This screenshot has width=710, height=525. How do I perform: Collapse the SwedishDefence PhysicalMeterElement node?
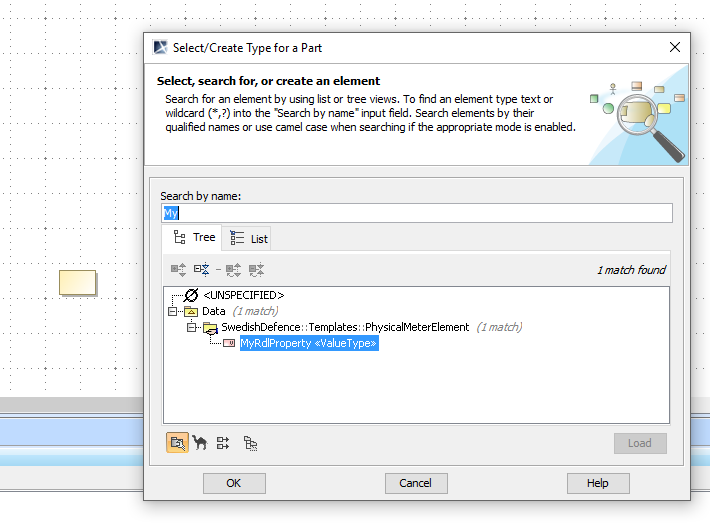click(191, 327)
